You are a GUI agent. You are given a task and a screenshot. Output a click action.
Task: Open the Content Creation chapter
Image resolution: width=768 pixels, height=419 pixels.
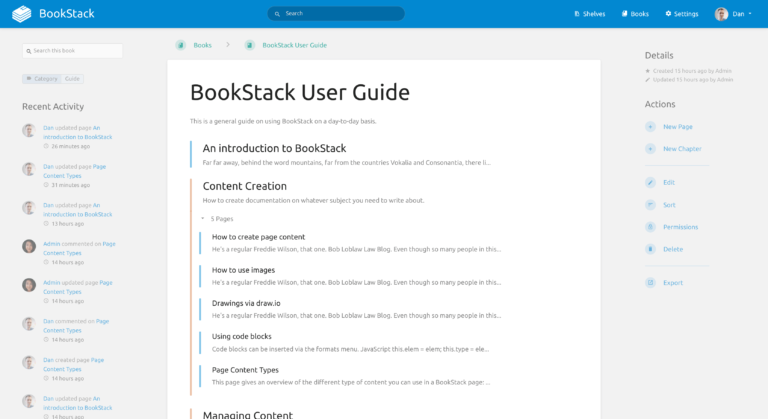(x=244, y=186)
